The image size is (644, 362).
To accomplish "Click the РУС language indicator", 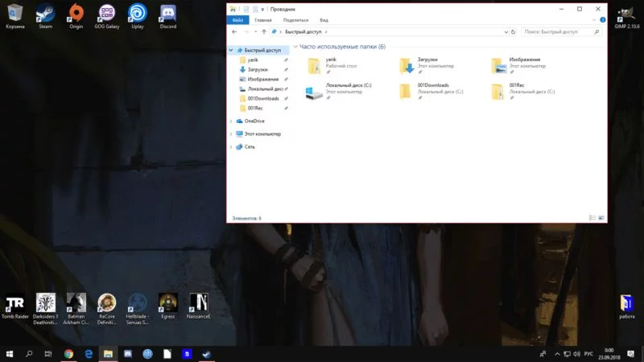I will pos(588,354).
